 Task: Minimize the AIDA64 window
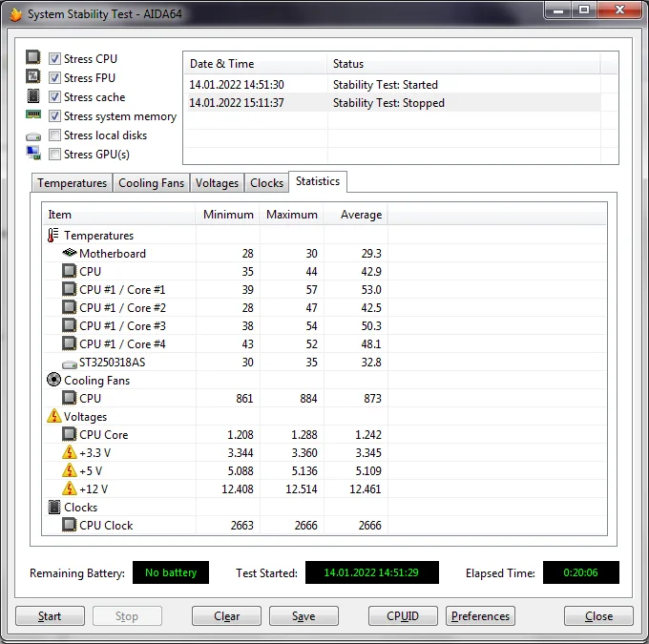(558, 10)
